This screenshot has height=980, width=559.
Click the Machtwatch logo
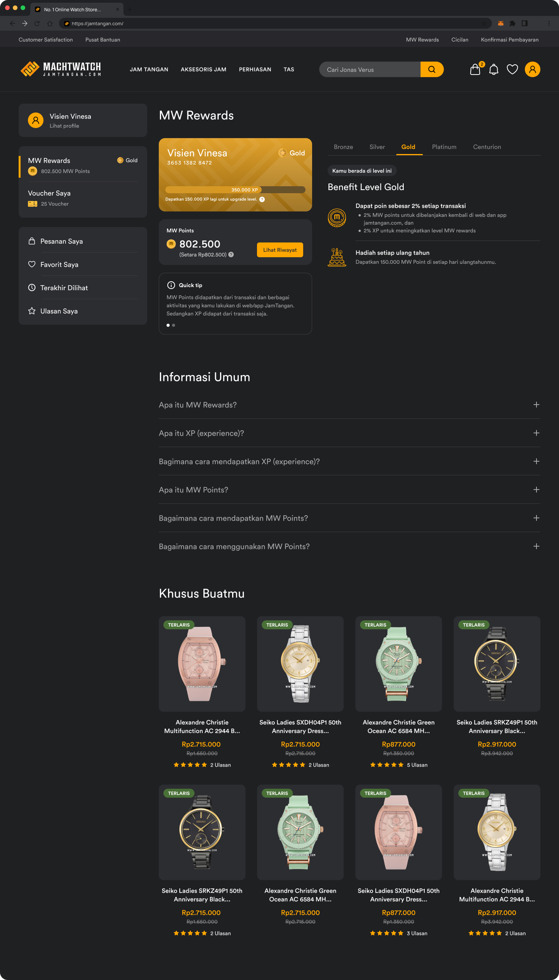coord(61,69)
